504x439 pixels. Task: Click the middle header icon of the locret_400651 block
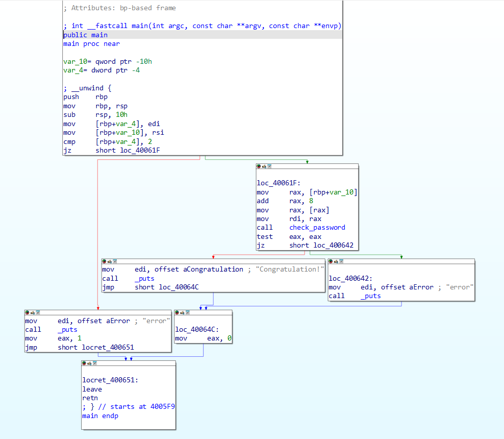(89, 363)
